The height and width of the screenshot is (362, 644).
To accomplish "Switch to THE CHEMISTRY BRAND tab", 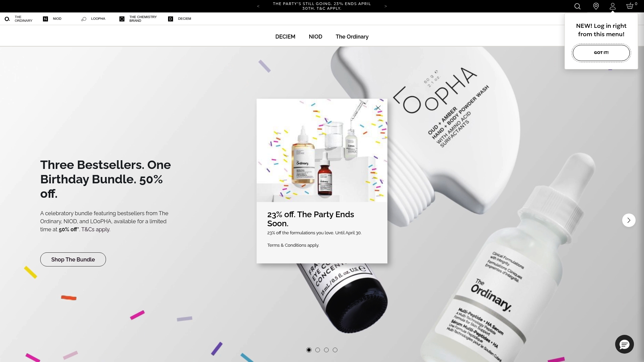I will point(143,19).
